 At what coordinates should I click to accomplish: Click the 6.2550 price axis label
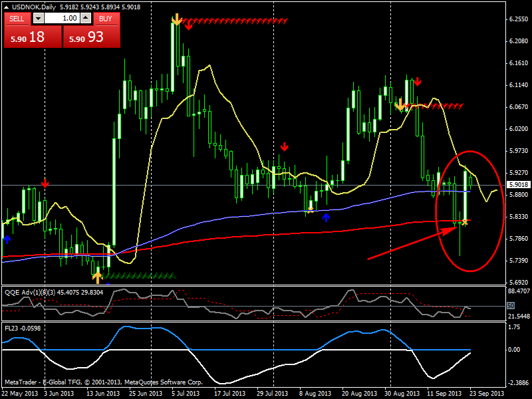click(x=519, y=19)
